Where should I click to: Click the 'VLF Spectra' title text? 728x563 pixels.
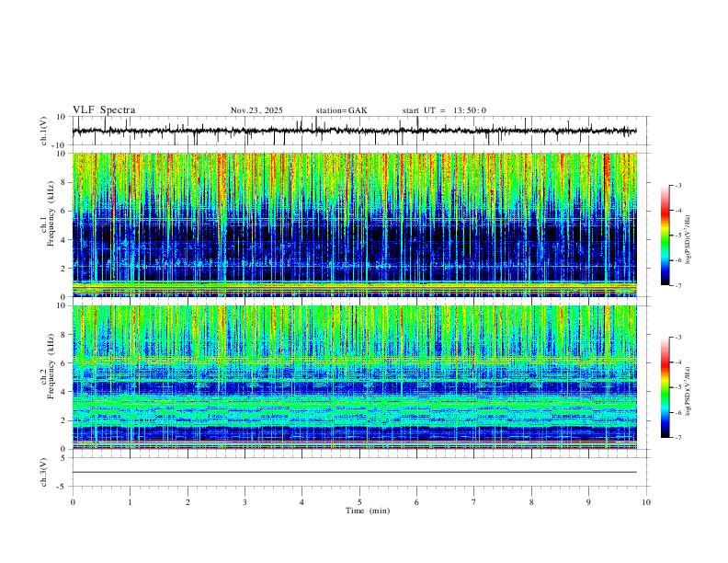pos(104,110)
